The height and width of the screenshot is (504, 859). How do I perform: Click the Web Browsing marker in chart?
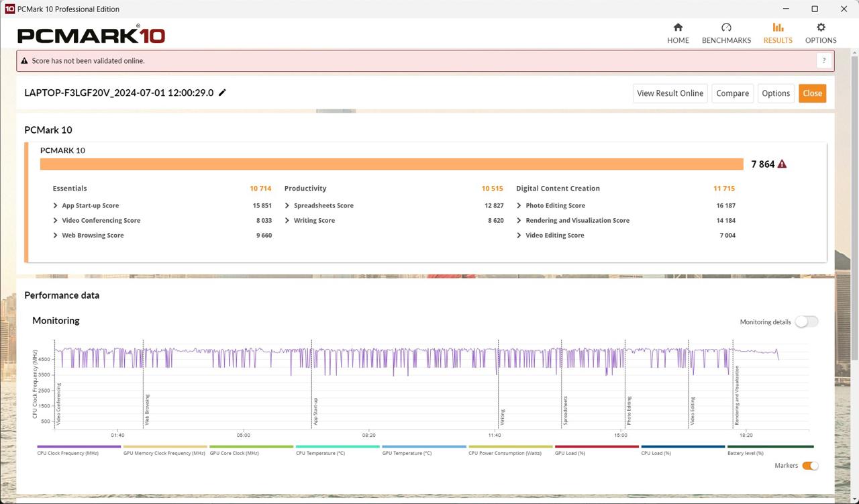click(x=148, y=410)
